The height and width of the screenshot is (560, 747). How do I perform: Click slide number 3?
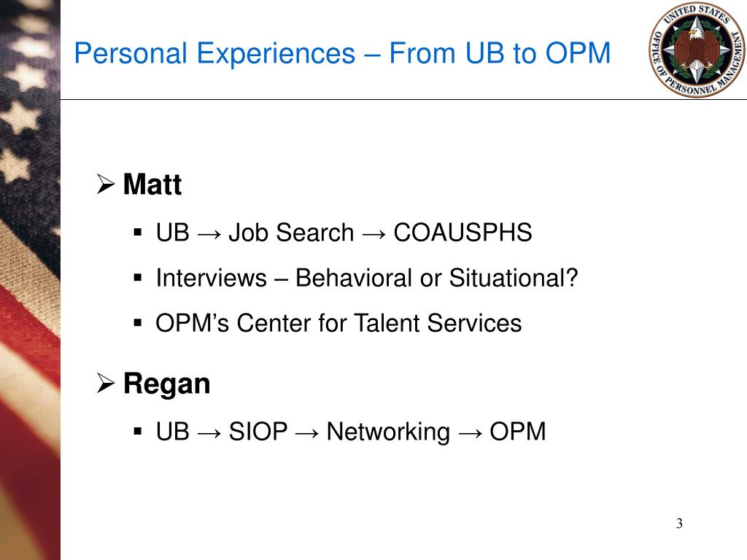[679, 524]
